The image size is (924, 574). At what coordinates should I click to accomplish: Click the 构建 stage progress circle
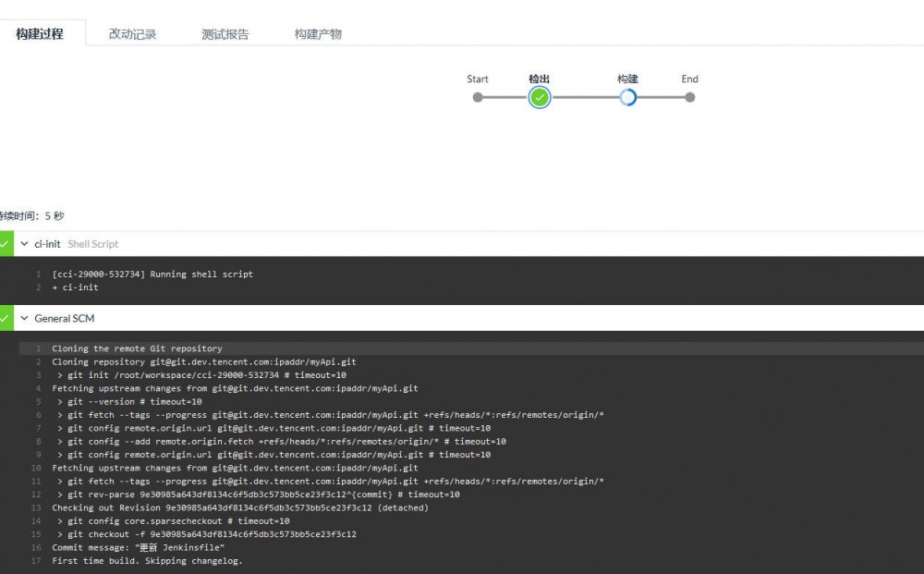[627, 96]
